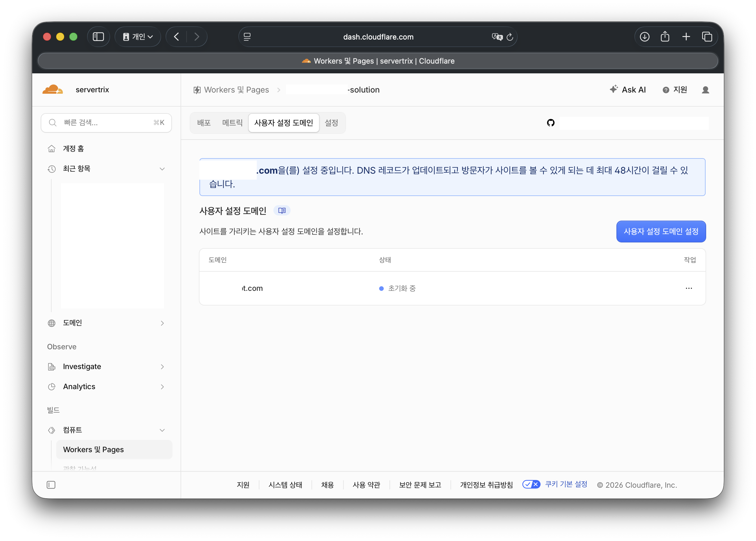Click the 사용자 설정 도메인 설정 button
Image resolution: width=756 pixels, height=541 pixels.
[661, 232]
